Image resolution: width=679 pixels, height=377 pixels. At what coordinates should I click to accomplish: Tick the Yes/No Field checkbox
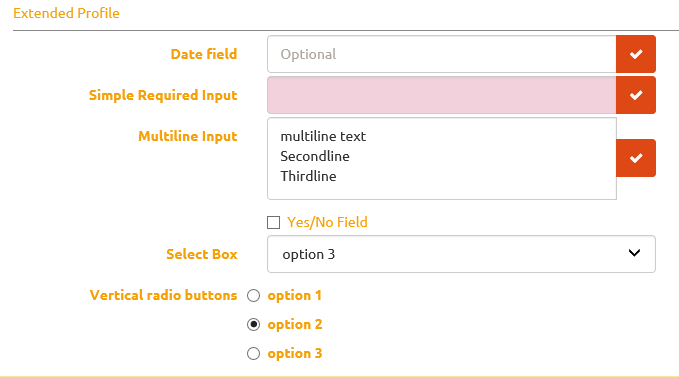coord(273,222)
